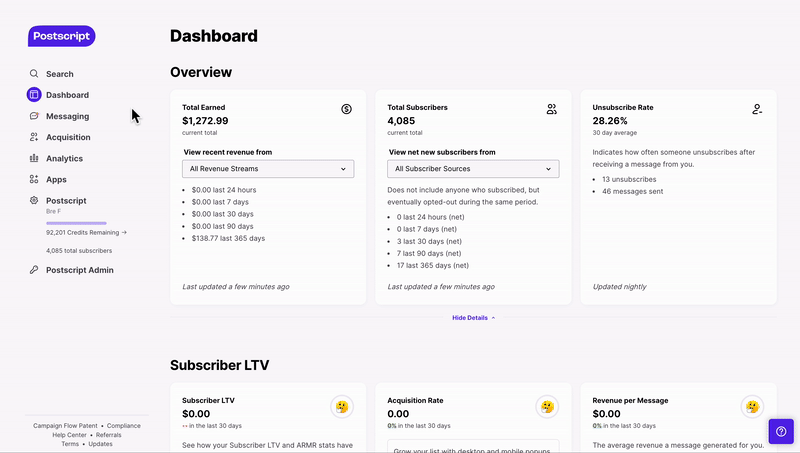This screenshot has height=453, width=800.
Task: Select the Dashboard sidebar icon
Action: click(34, 95)
